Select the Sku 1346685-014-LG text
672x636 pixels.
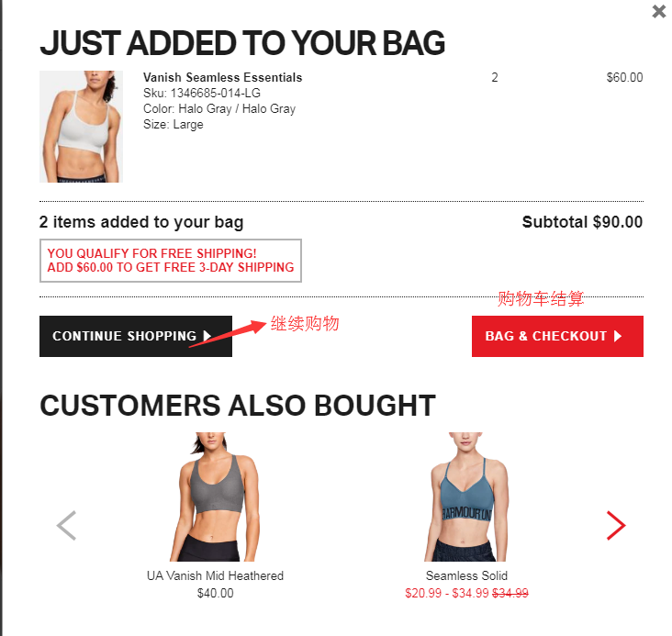(202, 93)
